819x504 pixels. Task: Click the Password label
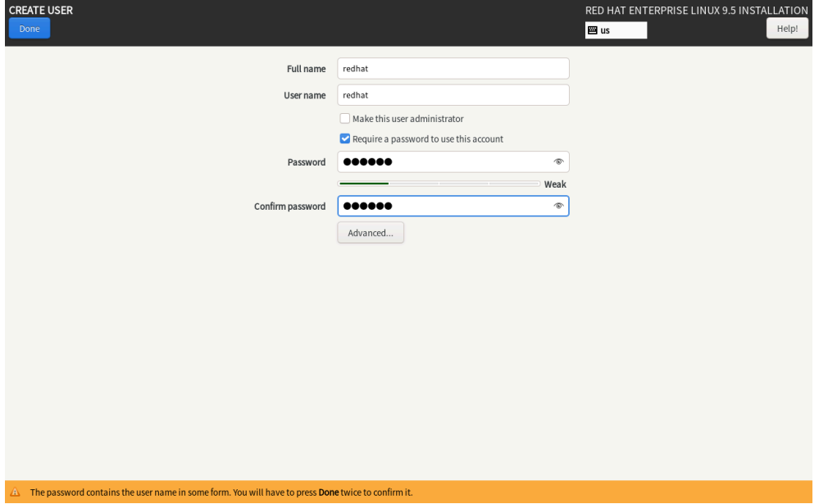coord(306,162)
